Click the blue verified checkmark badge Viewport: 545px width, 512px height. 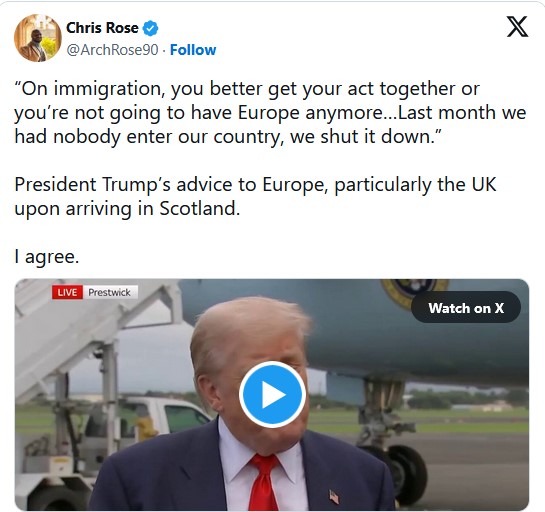pos(151,29)
